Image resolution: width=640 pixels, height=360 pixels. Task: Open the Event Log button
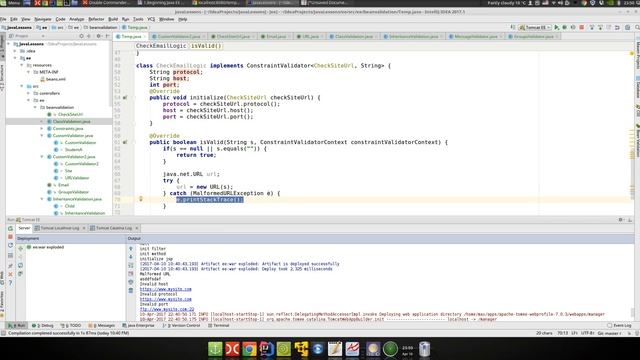[619, 326]
